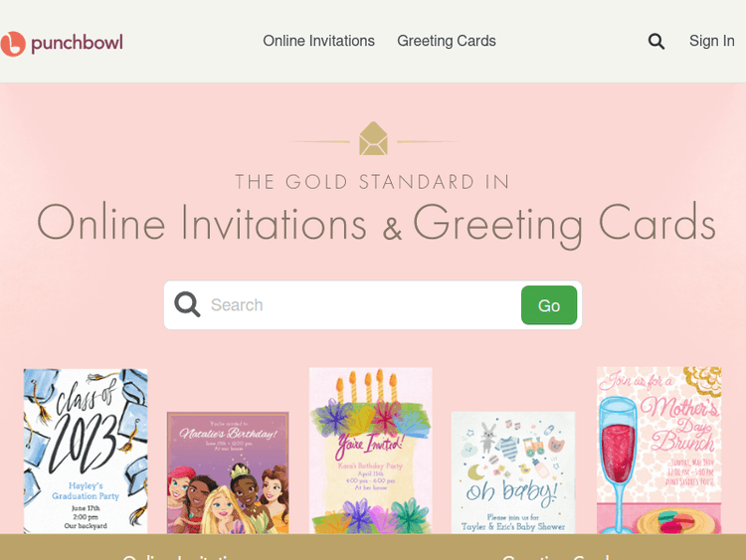Click the Greeting Cards headline text
Image resolution: width=746 pixels, height=560 pixels.
[x=564, y=224]
